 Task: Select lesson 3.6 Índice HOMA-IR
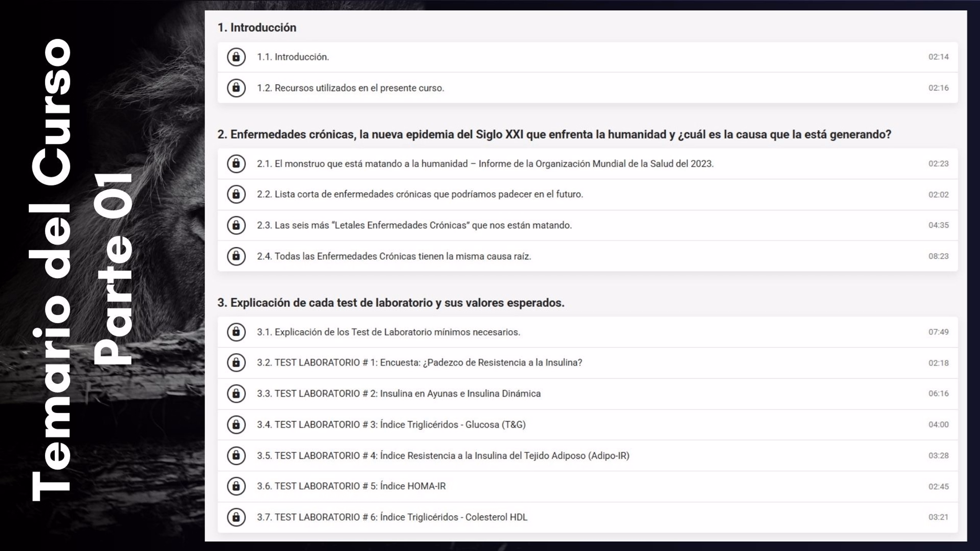point(588,486)
